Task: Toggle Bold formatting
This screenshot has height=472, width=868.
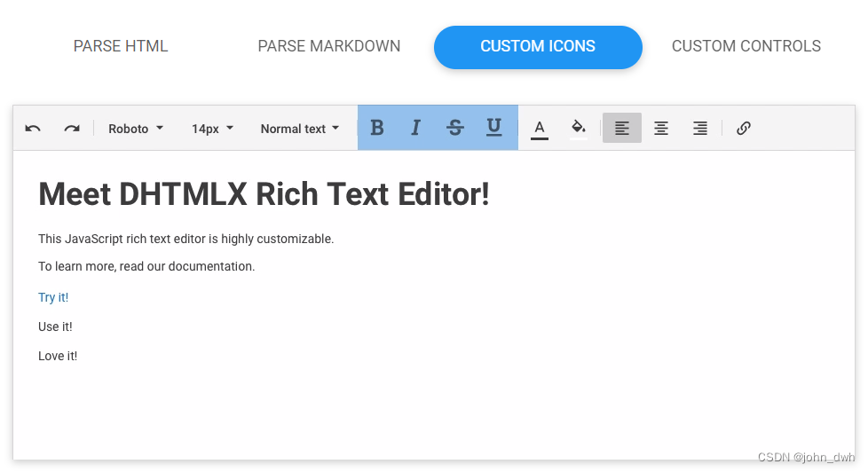Action: click(x=377, y=128)
